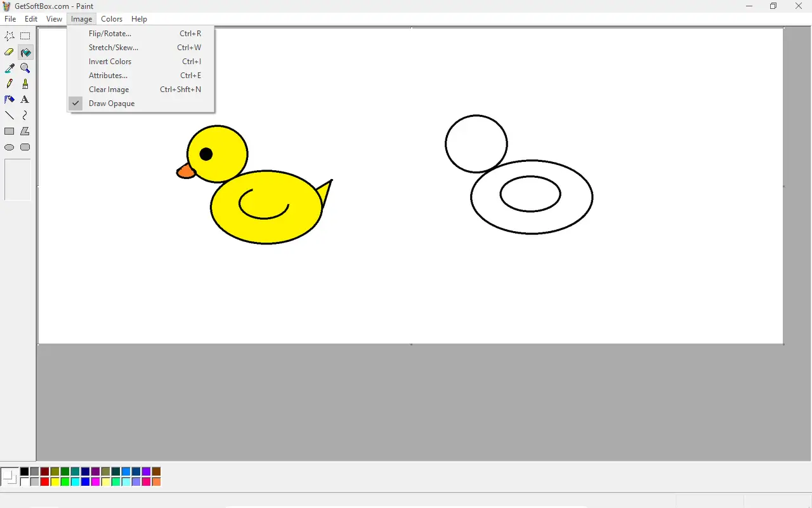Select the Fill With Color bucket tool
The image size is (812, 508).
point(25,52)
